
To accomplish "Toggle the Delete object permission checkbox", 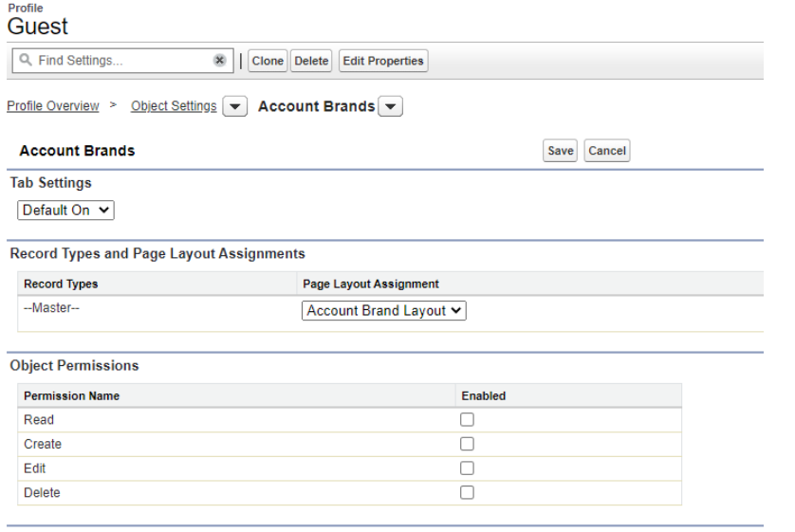I will [467, 492].
